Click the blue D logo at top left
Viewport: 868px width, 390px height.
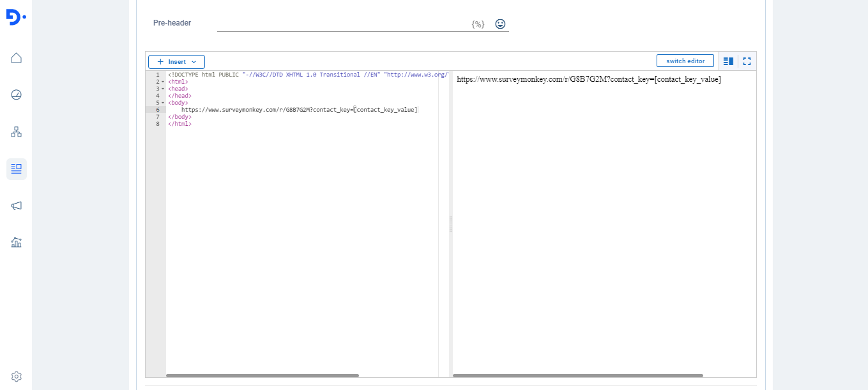[15, 18]
